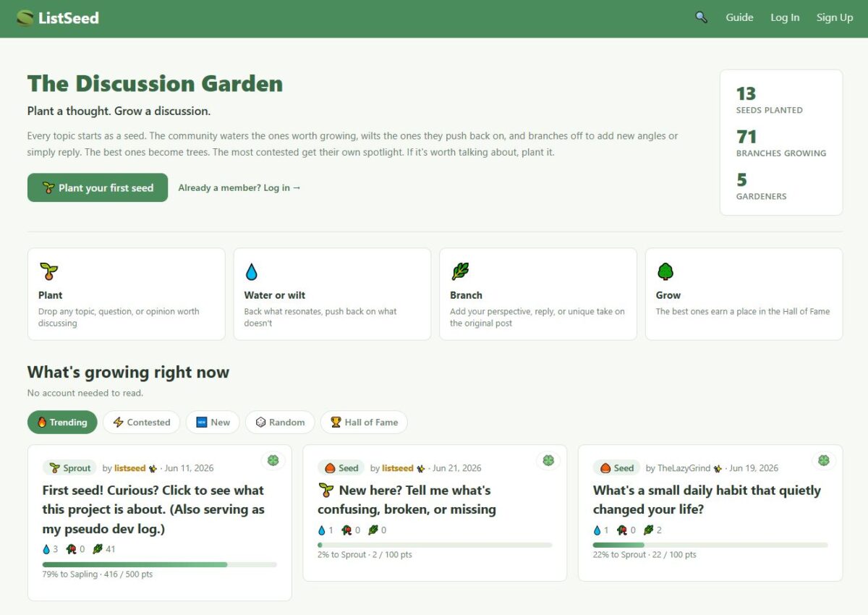The width and height of the screenshot is (868, 615).
Task: Click the ListSeed logo icon
Action: [x=25, y=17]
